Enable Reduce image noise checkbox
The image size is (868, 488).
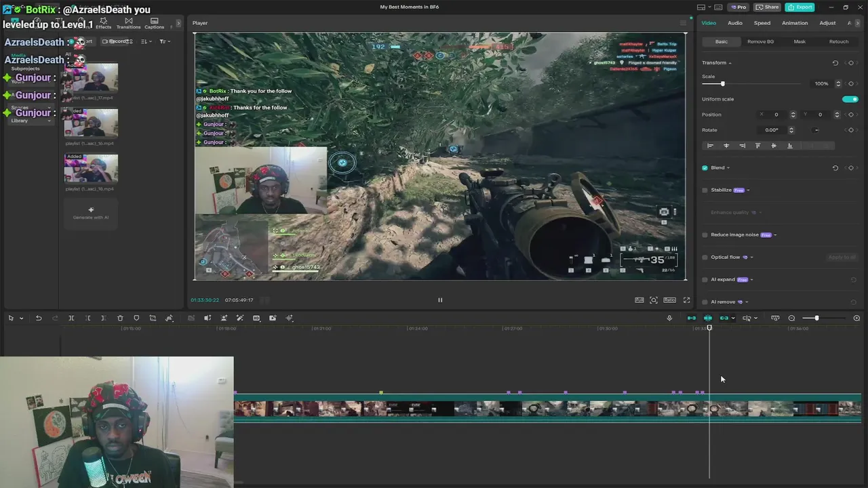pos(705,235)
